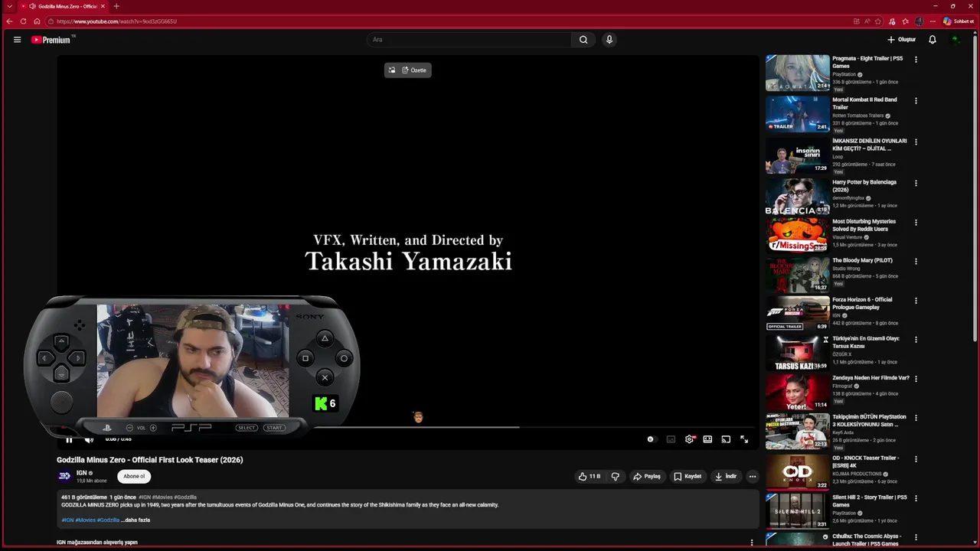Open options for Zendaya Neden Her Filmde Var
Viewport: 980px width, 551px height.
tap(916, 379)
